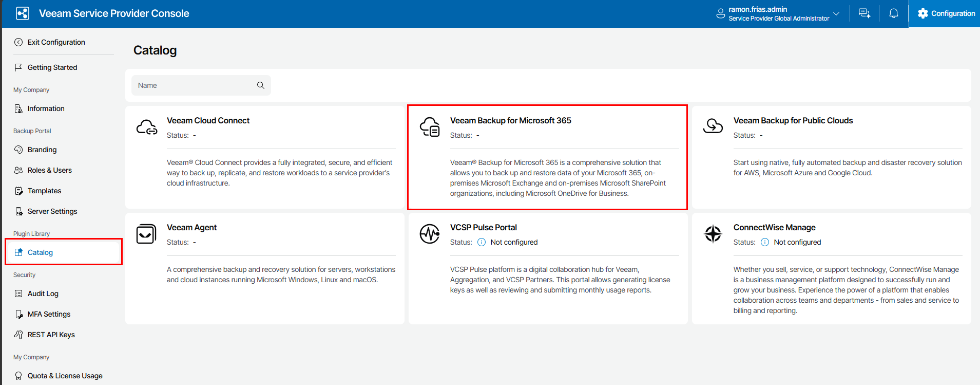
Task: Click the info icon in VCSP Pulse Portal status
Action: coord(482,242)
